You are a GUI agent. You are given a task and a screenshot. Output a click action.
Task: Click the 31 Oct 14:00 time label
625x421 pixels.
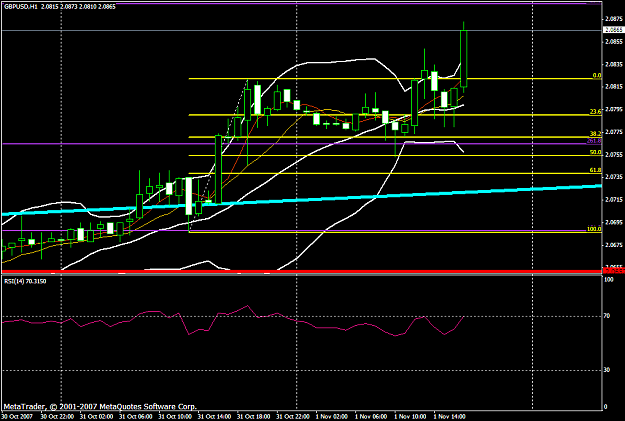(214, 417)
